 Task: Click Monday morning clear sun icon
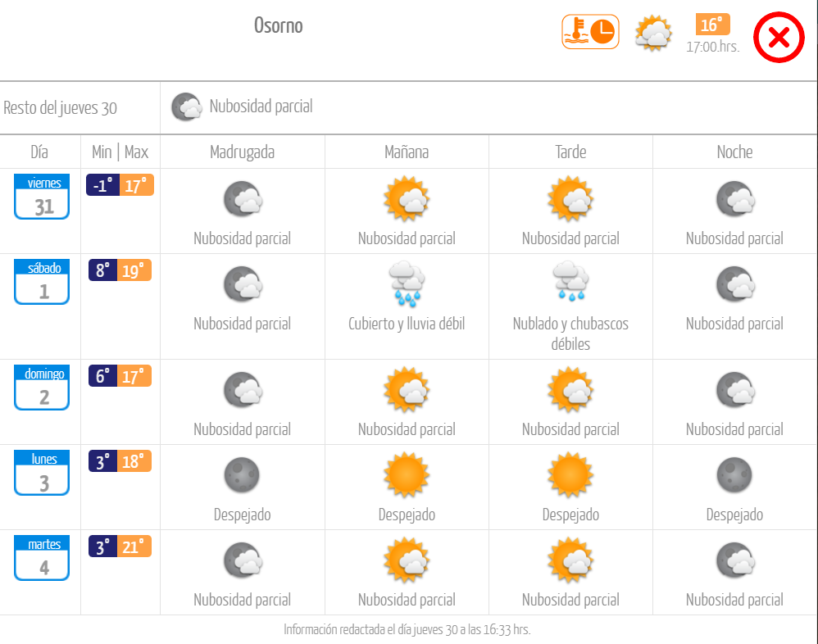[407, 474]
